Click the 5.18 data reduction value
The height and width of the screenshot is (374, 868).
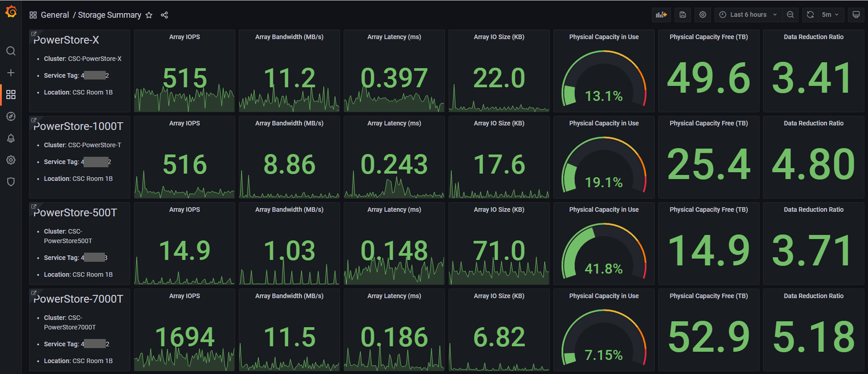click(814, 337)
